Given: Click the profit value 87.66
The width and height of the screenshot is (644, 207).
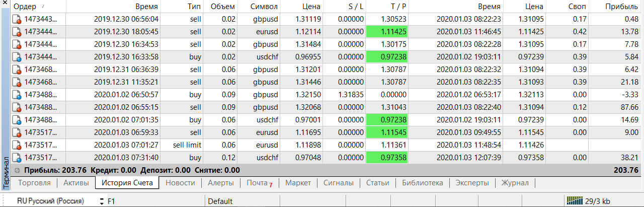Looking at the screenshot, I should tap(628, 107).
